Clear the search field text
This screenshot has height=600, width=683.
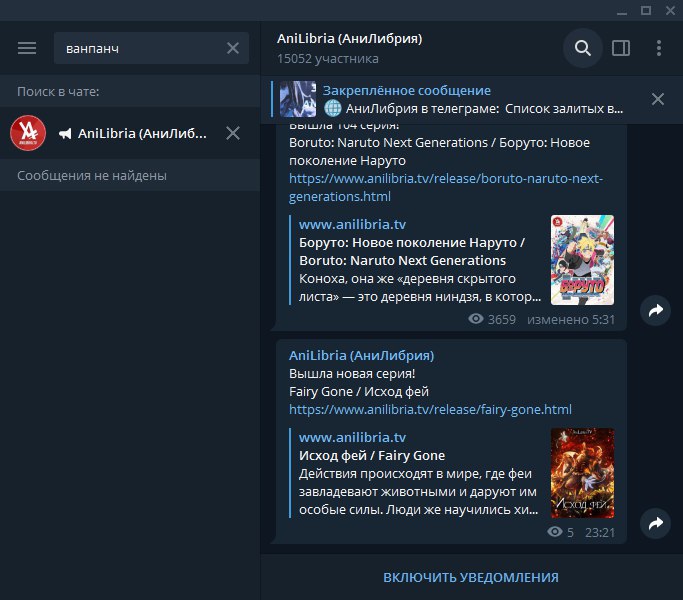(x=233, y=48)
